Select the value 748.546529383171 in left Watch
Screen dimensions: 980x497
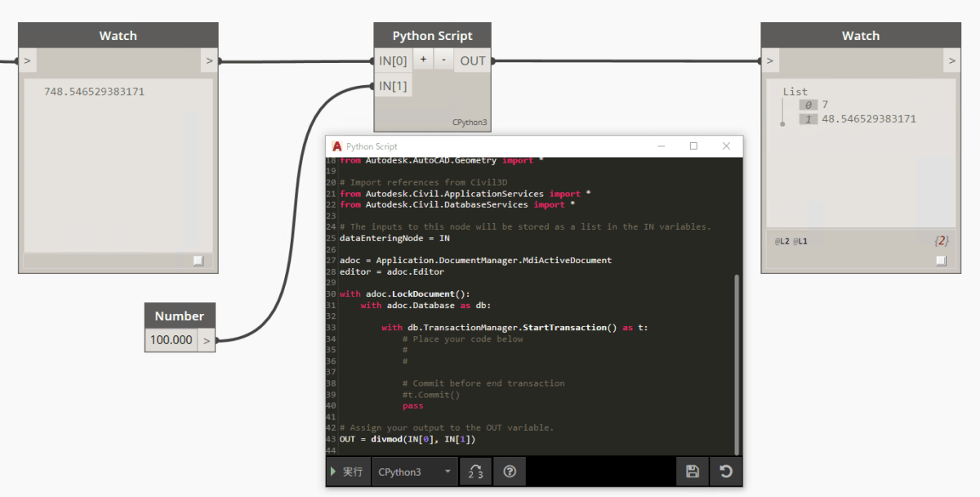[x=94, y=92]
